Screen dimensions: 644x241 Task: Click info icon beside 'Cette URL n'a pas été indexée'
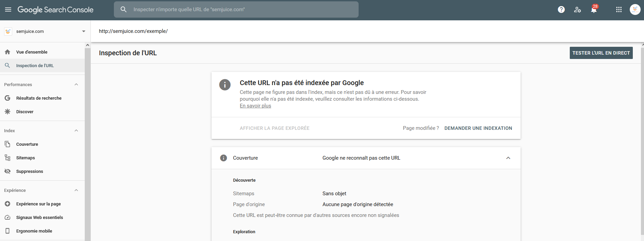pos(225,84)
